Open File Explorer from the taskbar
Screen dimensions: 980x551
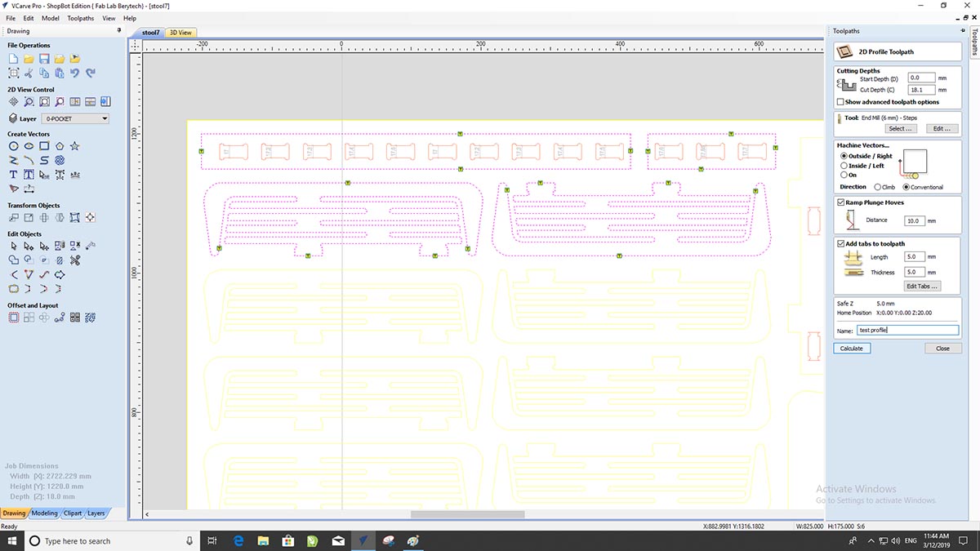point(265,540)
